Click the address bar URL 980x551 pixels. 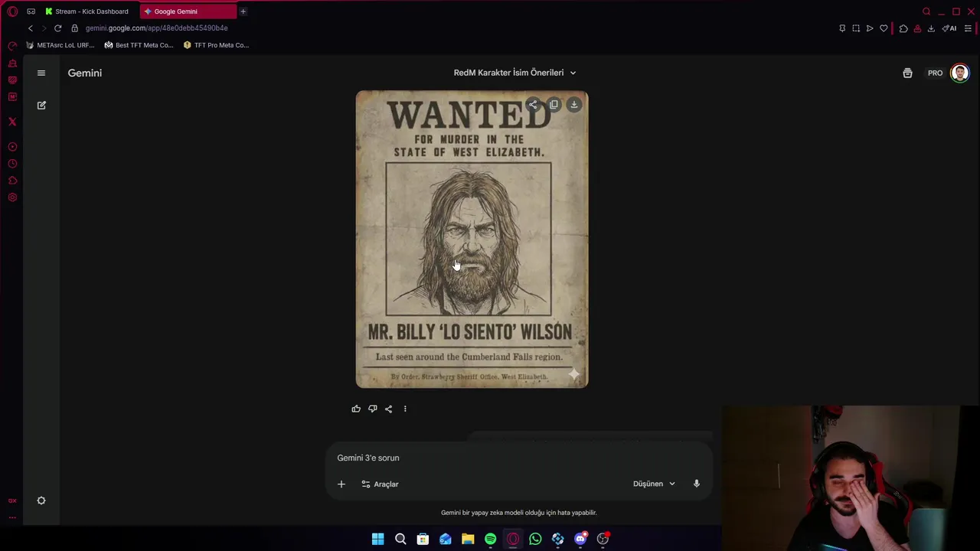click(x=156, y=28)
